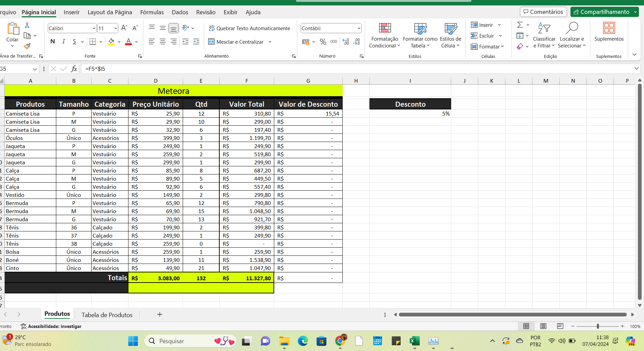Switch to Page Break Preview view

click(560, 326)
